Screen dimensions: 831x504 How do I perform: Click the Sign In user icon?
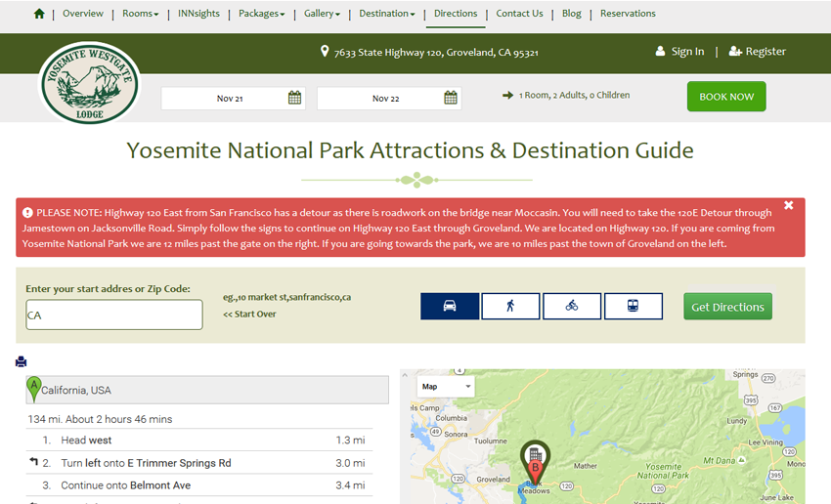click(x=660, y=52)
